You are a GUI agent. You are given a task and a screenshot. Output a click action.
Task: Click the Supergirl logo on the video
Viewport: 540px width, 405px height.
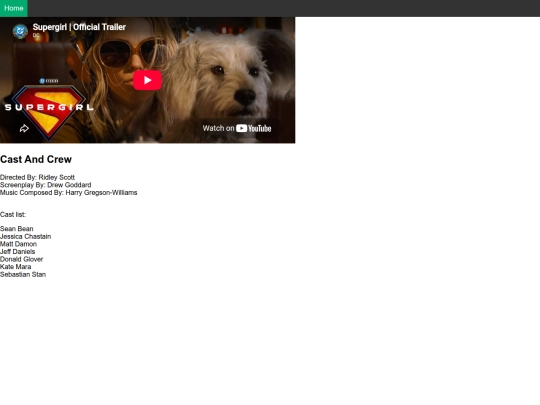(x=49, y=112)
